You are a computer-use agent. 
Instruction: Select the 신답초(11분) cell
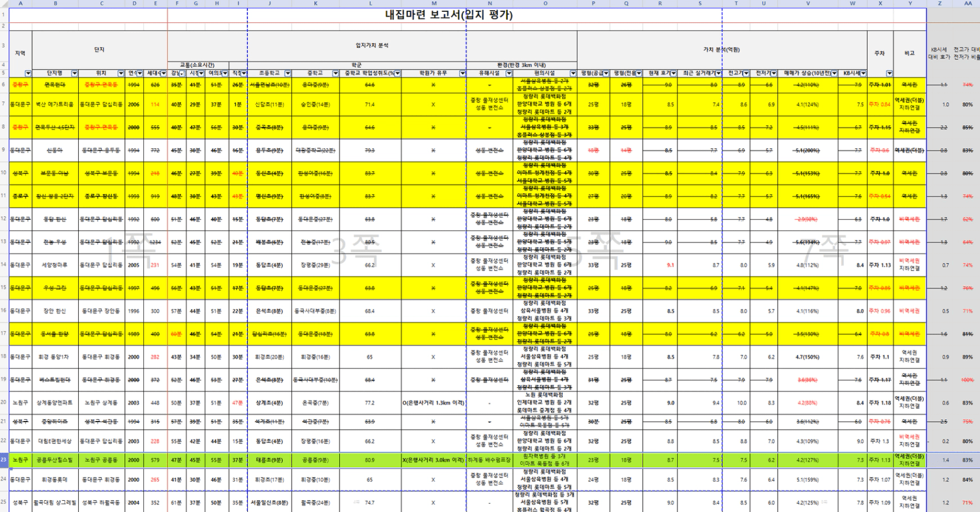[x=269, y=104]
